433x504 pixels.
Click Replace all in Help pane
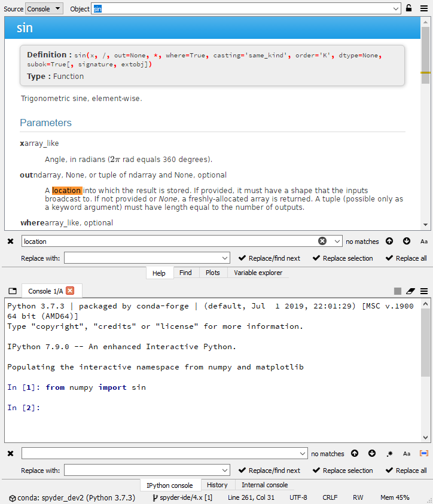[406, 258]
